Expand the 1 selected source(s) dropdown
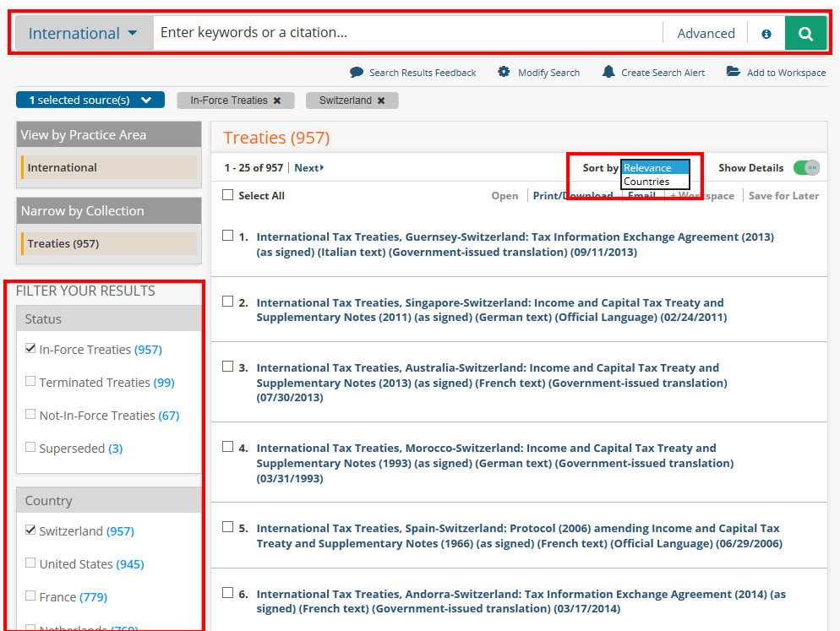The width and height of the screenshot is (840, 631). (x=90, y=101)
